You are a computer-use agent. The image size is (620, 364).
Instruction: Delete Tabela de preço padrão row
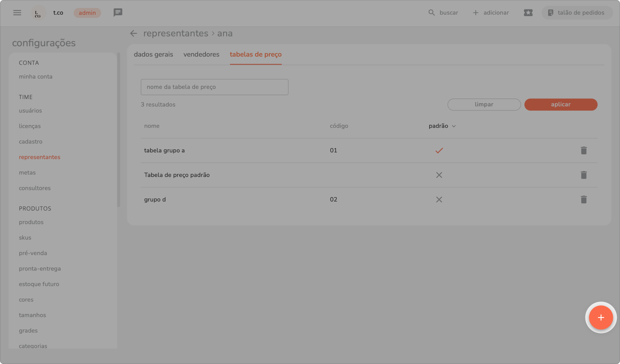pos(583,175)
